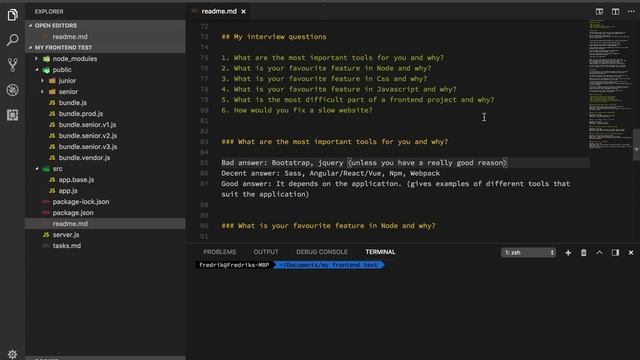Click the '## My interview questions' heading line
640x360 pixels.
(x=274, y=37)
